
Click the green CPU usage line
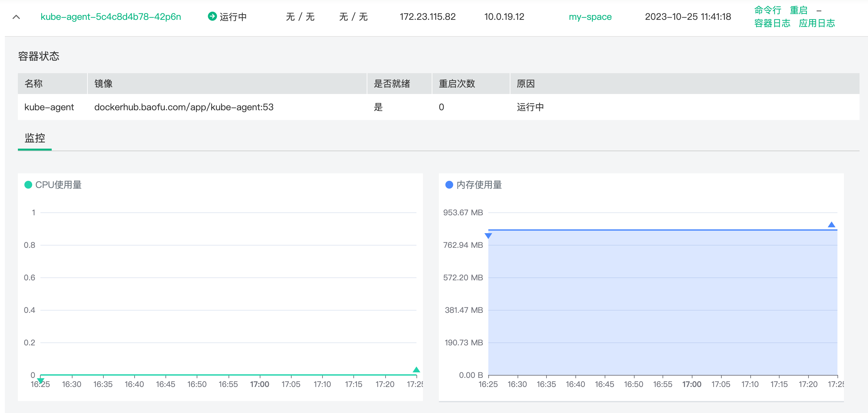pos(229,375)
